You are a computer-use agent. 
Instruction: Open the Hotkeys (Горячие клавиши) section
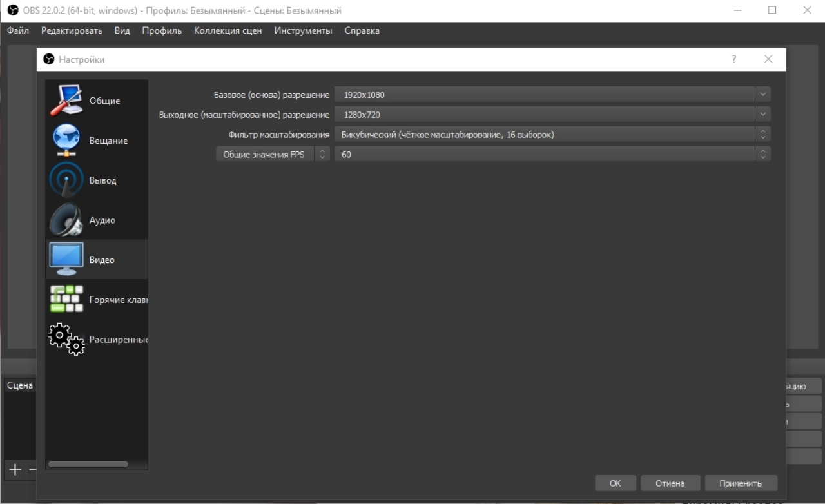(97, 300)
